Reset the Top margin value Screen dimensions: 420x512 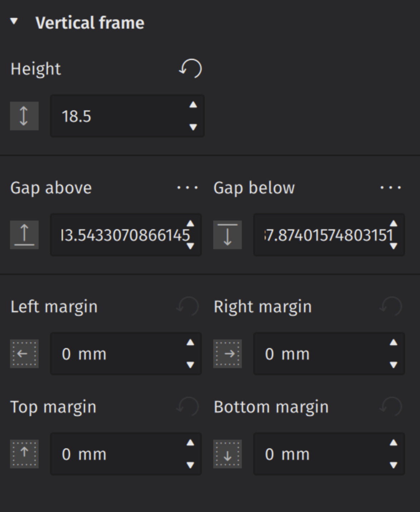tap(189, 406)
